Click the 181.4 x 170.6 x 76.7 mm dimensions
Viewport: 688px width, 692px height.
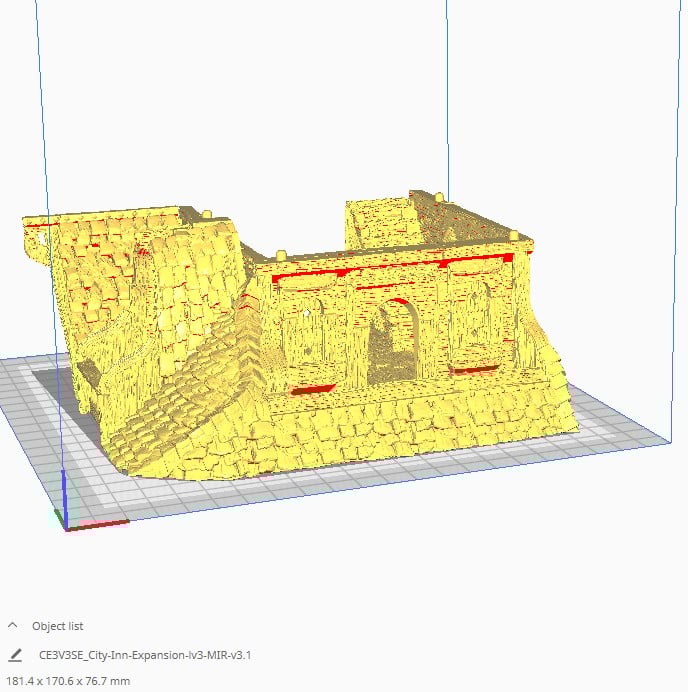(x=68, y=681)
